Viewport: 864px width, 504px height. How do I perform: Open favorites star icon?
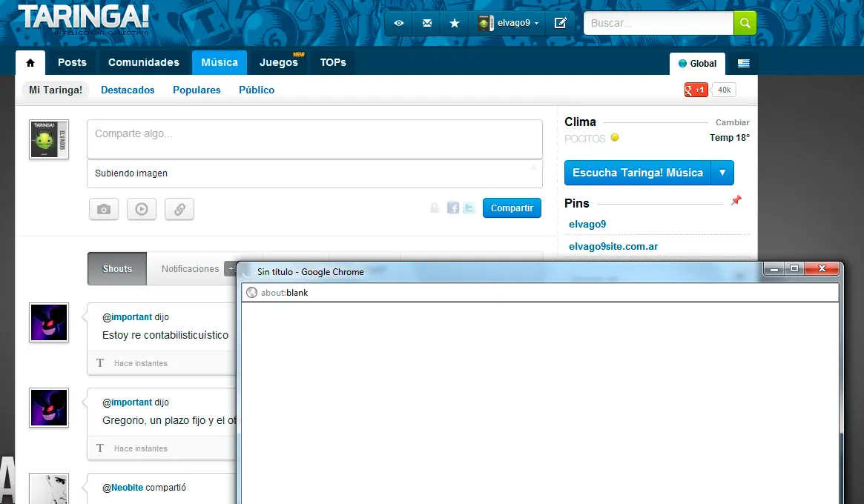[455, 23]
